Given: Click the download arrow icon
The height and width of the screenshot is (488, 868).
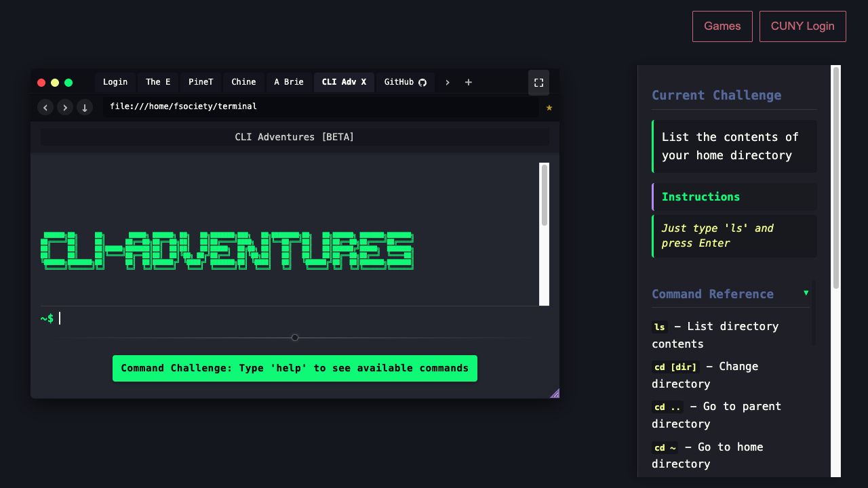Looking at the screenshot, I should tap(85, 107).
